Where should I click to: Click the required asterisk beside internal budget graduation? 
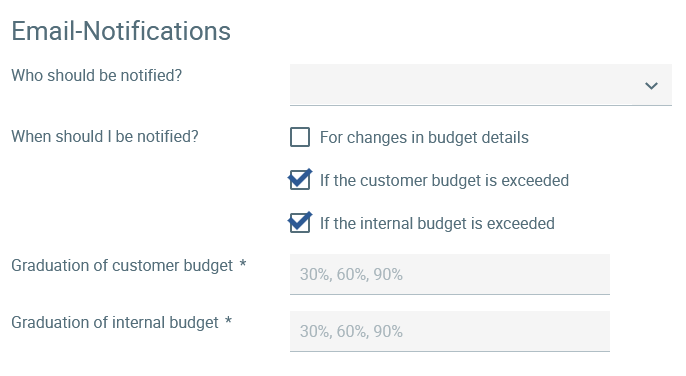click(x=228, y=320)
